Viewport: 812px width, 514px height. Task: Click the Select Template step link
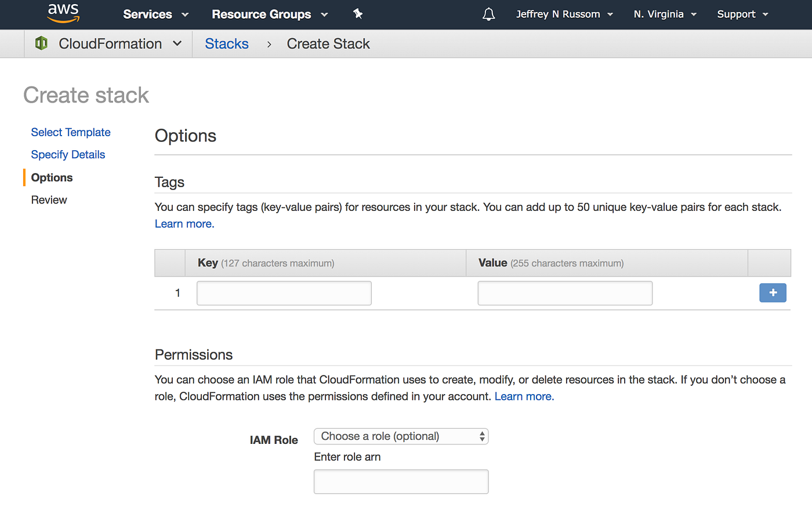[71, 132]
